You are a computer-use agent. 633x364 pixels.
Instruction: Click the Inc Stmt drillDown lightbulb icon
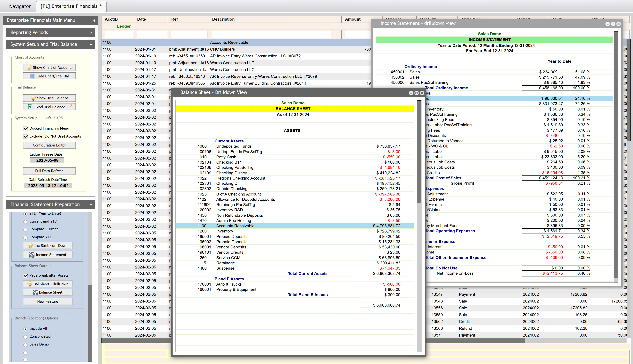point(31,246)
